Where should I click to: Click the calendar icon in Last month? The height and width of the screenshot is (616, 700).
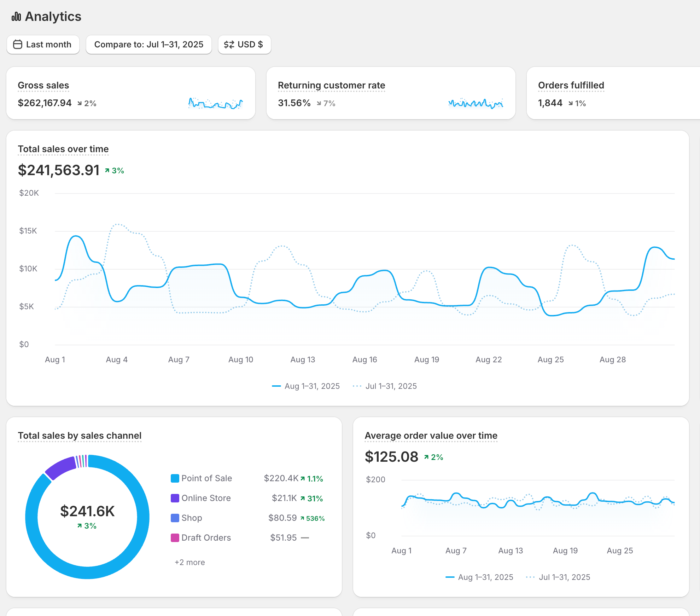click(18, 45)
